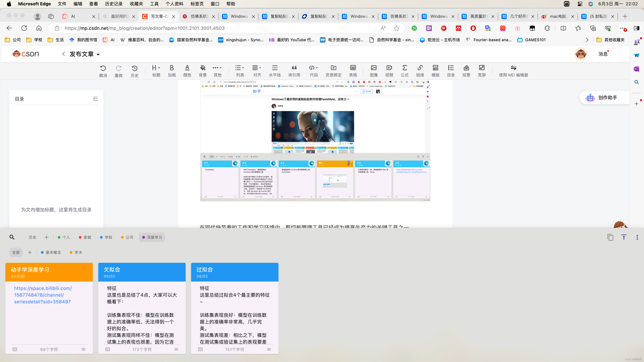Click the PasteMate search magnifier icon

click(x=12, y=237)
